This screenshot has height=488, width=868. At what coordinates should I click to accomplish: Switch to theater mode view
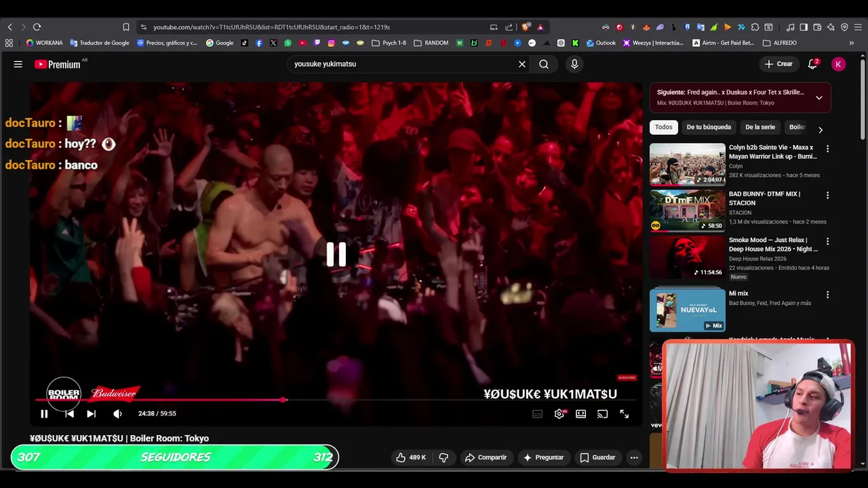581,414
